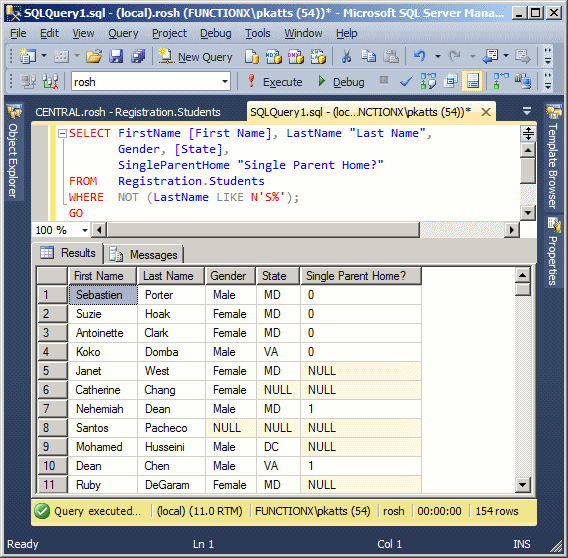Open the 100 % zoom dropdown
Screen dimensions: 568x558
(85, 230)
